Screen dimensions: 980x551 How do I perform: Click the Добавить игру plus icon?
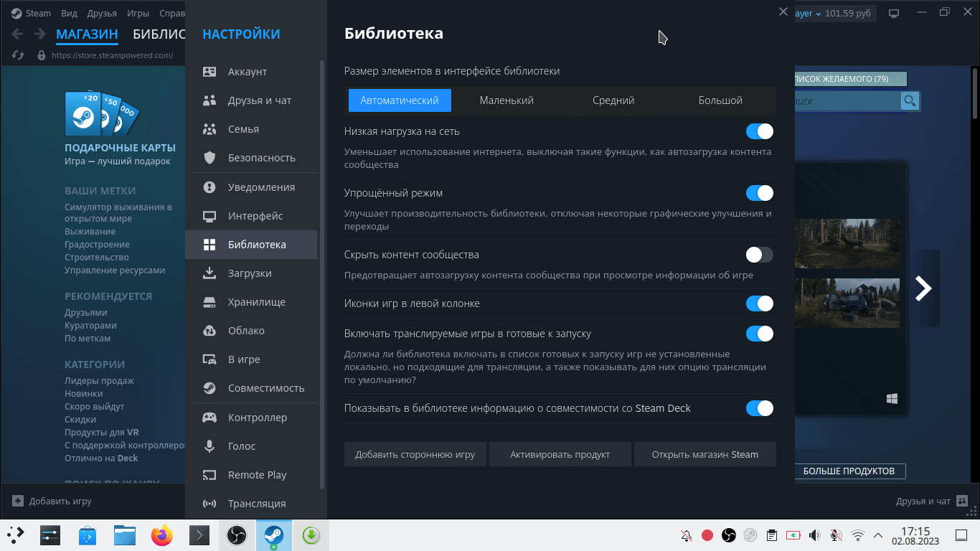point(18,501)
